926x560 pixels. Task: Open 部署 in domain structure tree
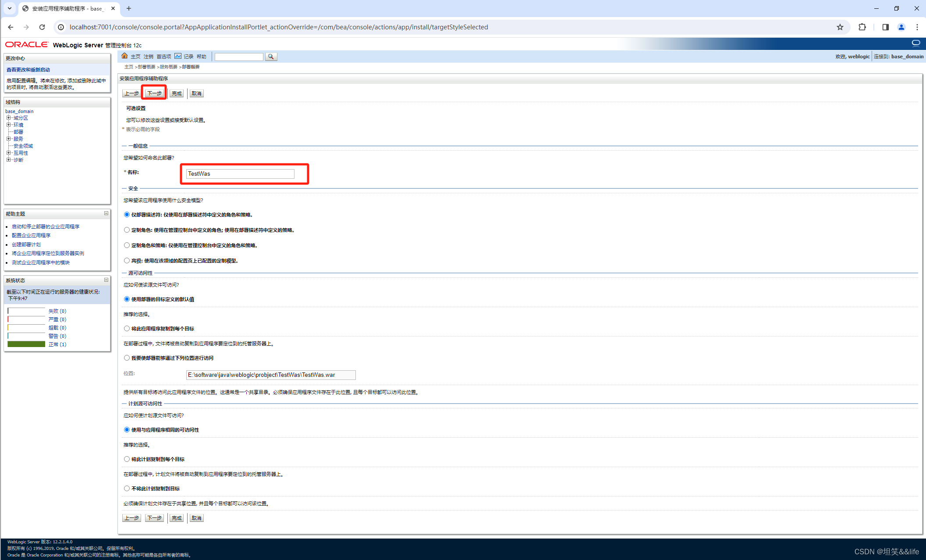pos(18,132)
